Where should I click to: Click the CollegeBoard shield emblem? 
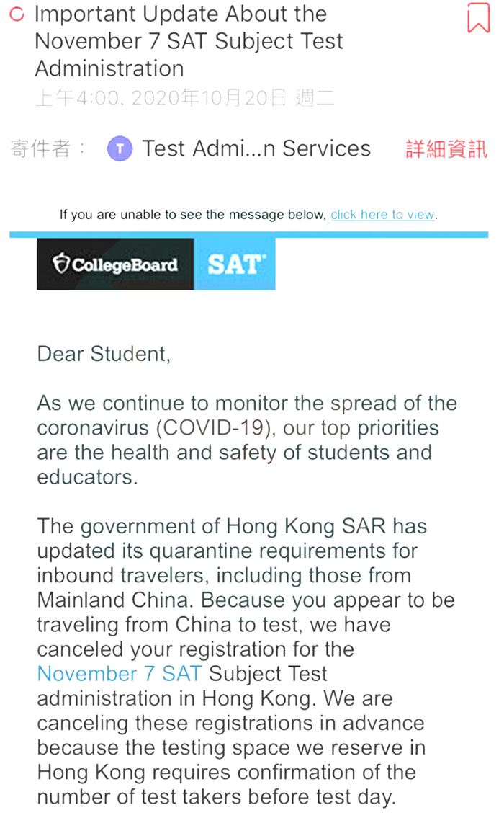click(x=62, y=264)
